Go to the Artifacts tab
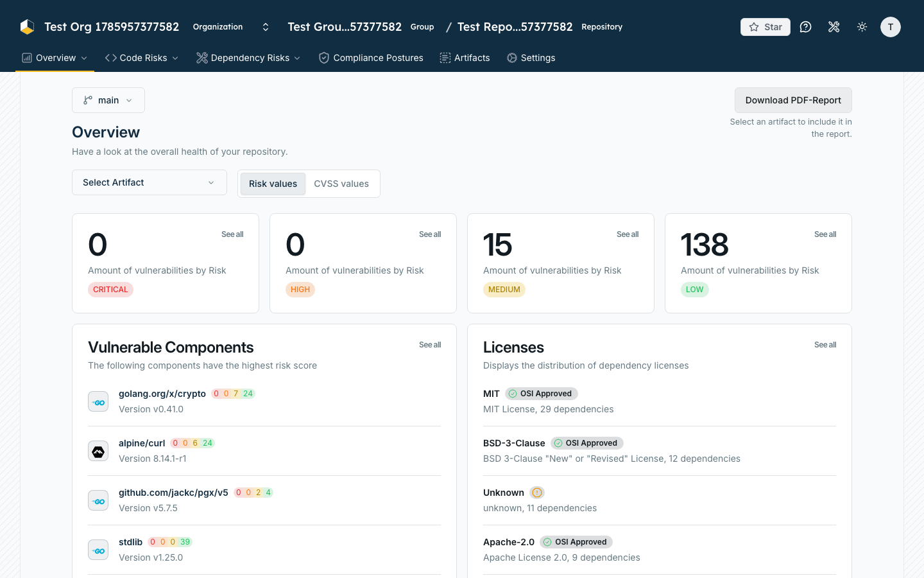 tap(465, 58)
